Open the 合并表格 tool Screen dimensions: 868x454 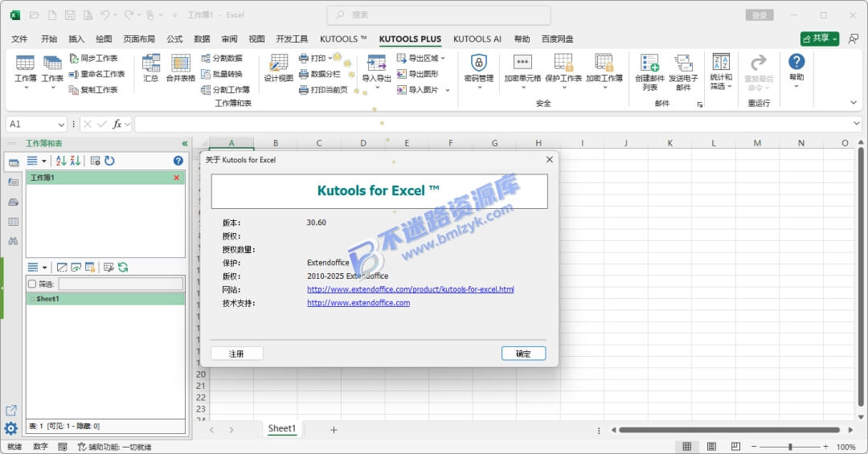(x=181, y=68)
